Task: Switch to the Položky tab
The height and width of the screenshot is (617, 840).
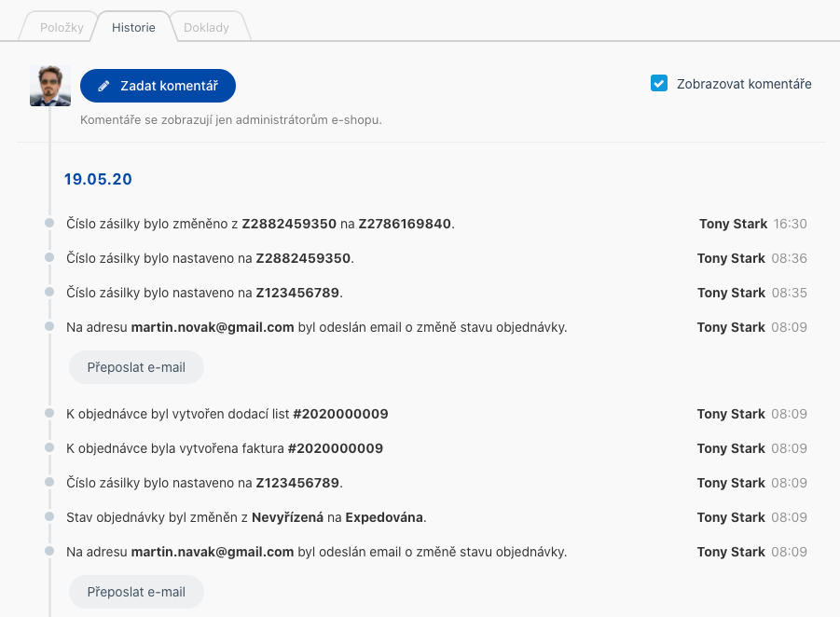Action: pyautogui.click(x=62, y=27)
